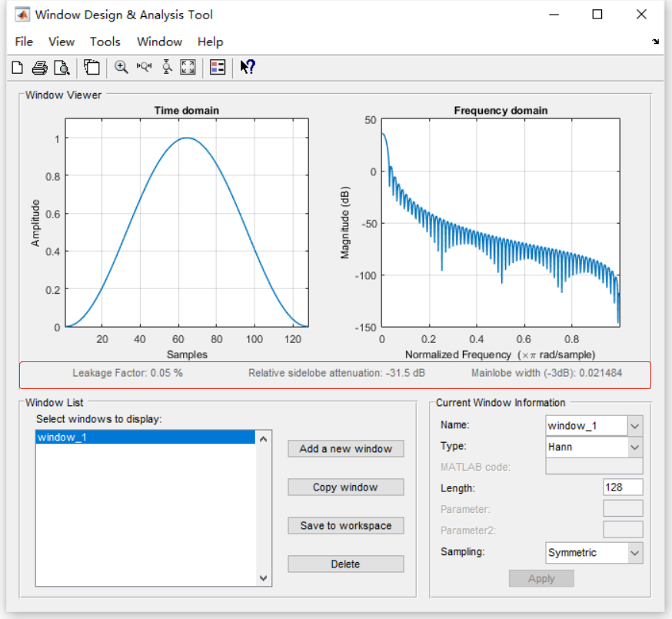The height and width of the screenshot is (619, 672).
Task: Click the Print icon in toolbar
Action: tap(40, 68)
